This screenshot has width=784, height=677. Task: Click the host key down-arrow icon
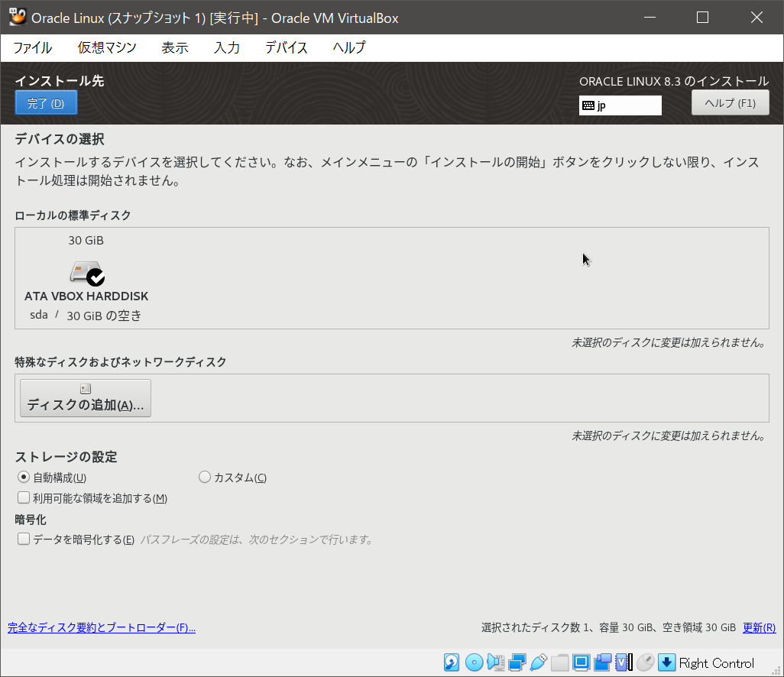pos(666,662)
